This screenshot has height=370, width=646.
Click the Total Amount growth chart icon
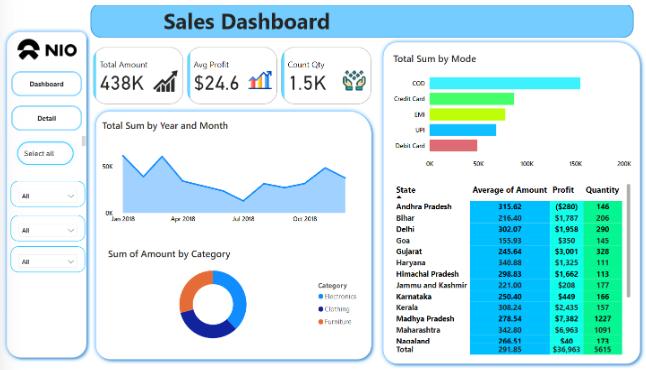tap(166, 81)
